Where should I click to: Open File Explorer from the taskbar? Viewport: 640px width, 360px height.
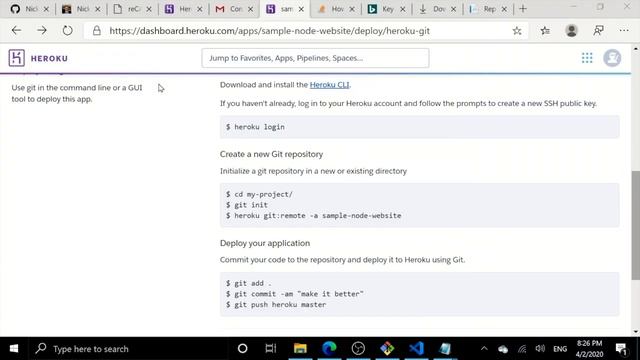(300, 349)
